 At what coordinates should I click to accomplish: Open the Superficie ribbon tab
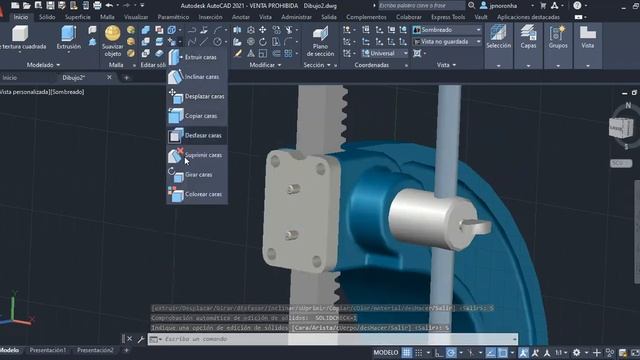tap(78, 17)
